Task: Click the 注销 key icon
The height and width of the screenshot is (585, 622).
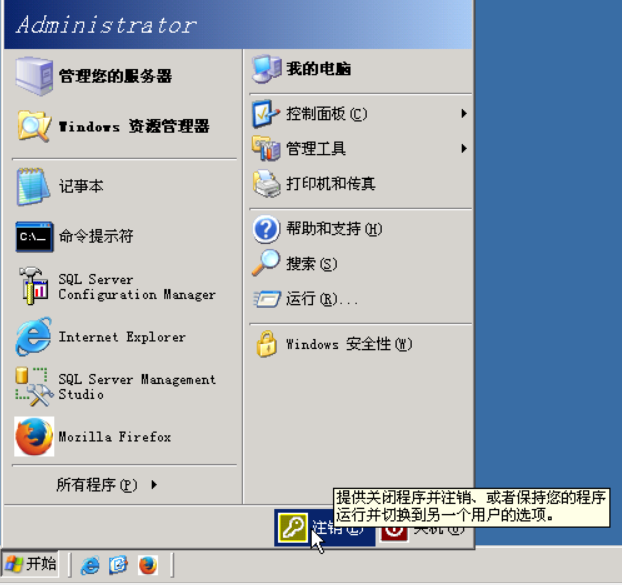Action: (293, 527)
